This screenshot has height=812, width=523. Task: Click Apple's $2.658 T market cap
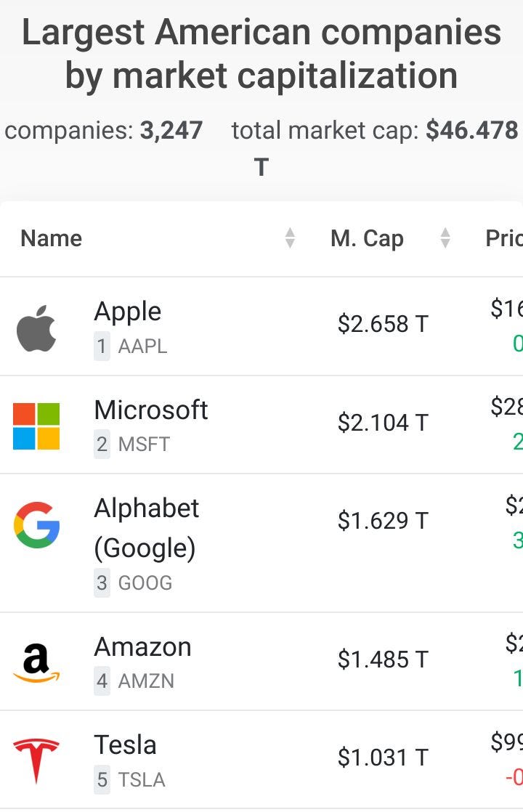tap(383, 324)
